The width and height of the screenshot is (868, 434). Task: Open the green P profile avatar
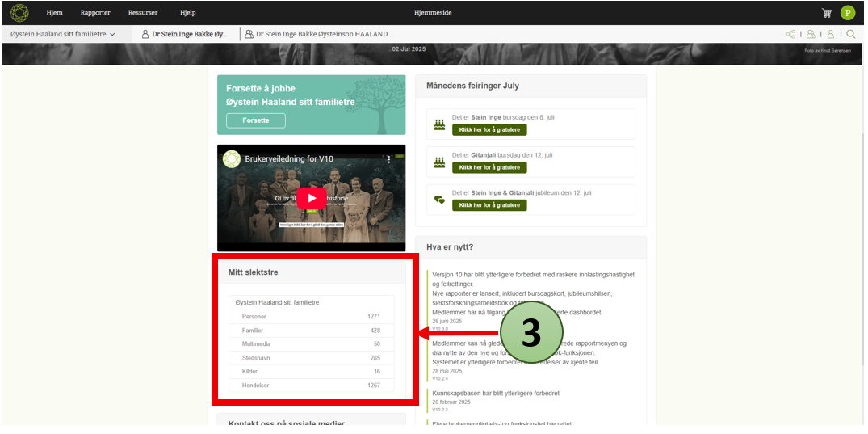(x=847, y=13)
